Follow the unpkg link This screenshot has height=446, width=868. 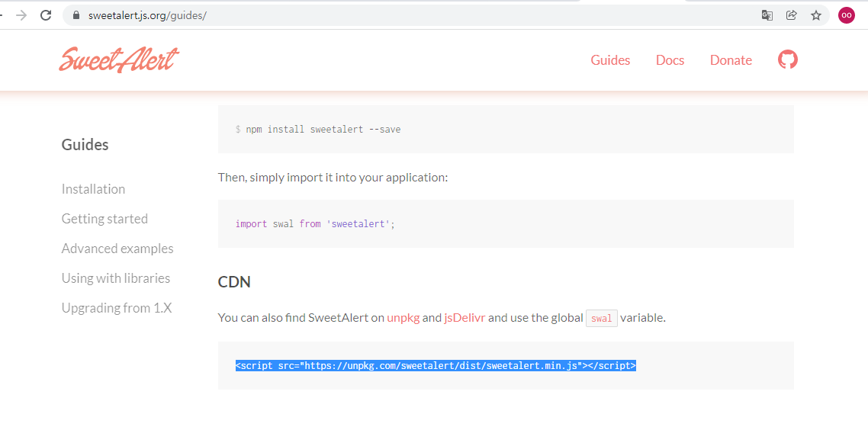403,318
